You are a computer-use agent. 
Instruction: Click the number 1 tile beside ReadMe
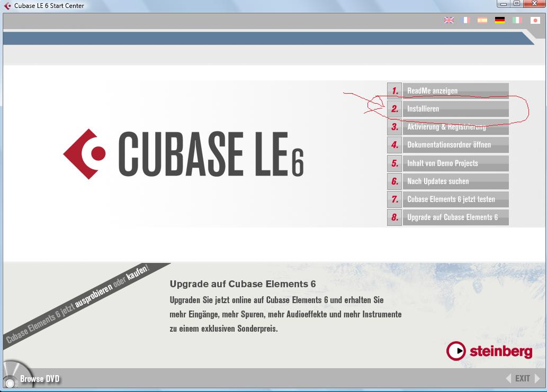click(x=394, y=91)
